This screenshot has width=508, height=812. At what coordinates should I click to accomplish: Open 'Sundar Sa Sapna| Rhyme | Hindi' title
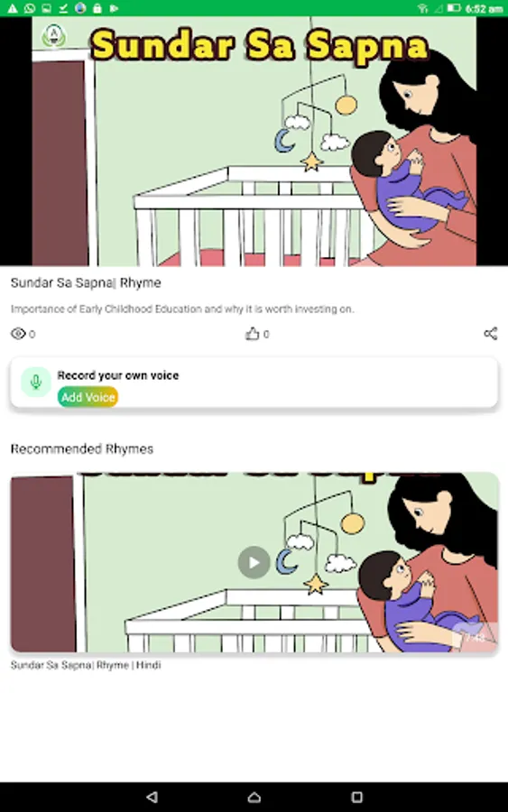coord(86,665)
